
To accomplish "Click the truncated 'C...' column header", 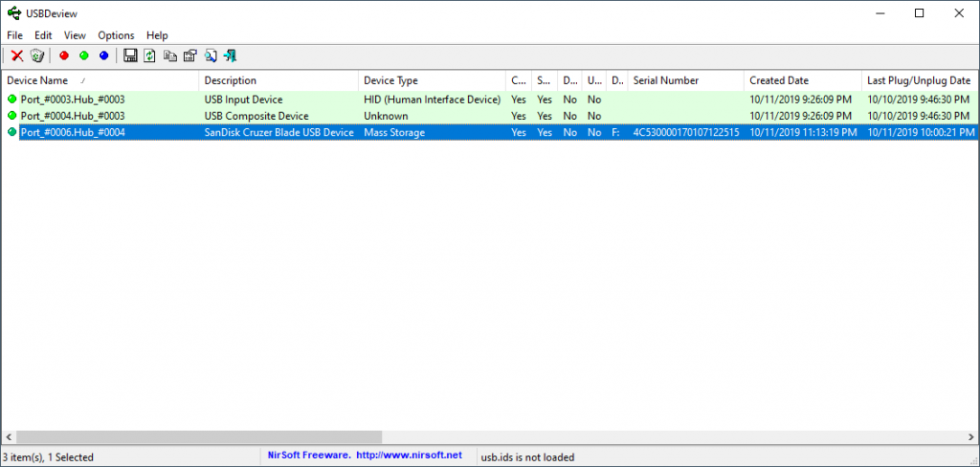I will pyautogui.click(x=519, y=80).
